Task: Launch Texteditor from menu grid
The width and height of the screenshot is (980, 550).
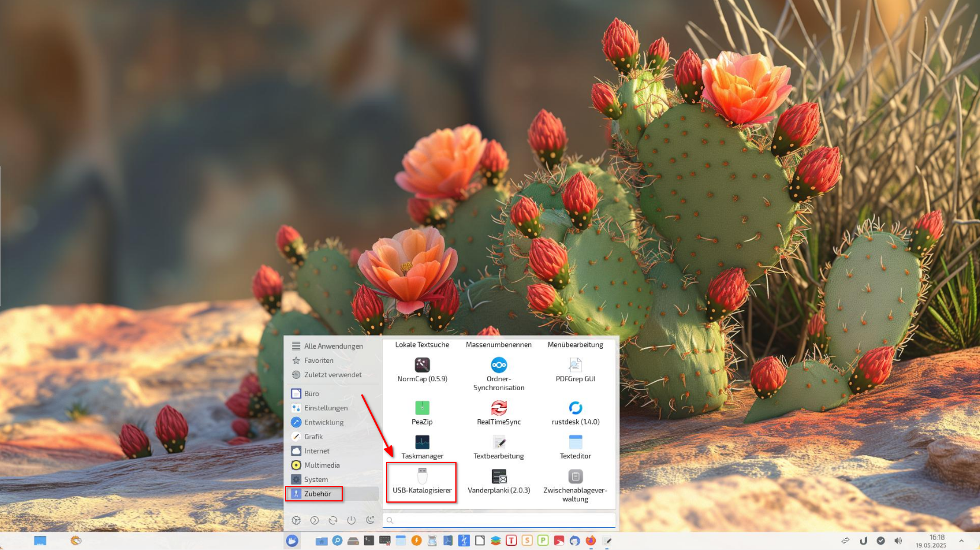Action: (x=575, y=447)
